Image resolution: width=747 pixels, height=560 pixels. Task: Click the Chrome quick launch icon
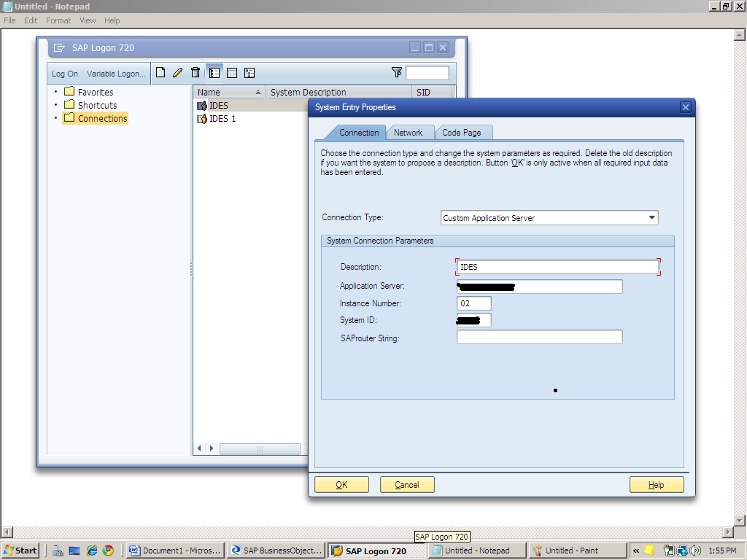point(109,551)
